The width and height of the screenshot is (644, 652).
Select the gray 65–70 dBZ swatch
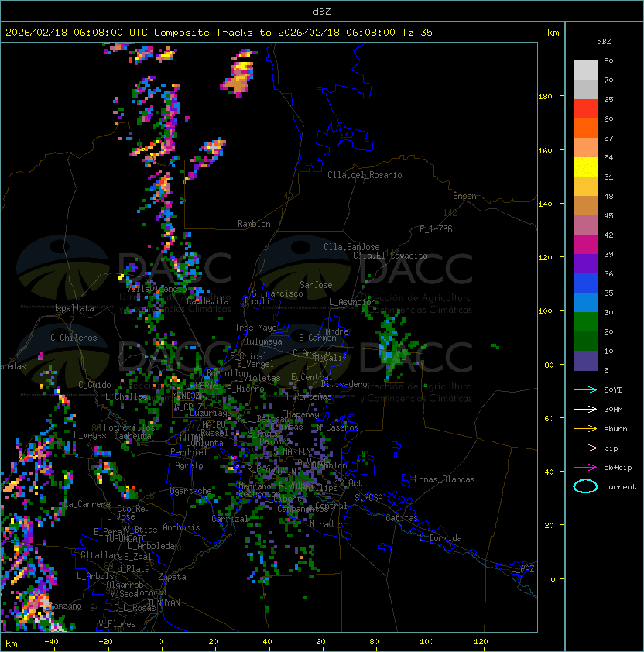point(585,89)
